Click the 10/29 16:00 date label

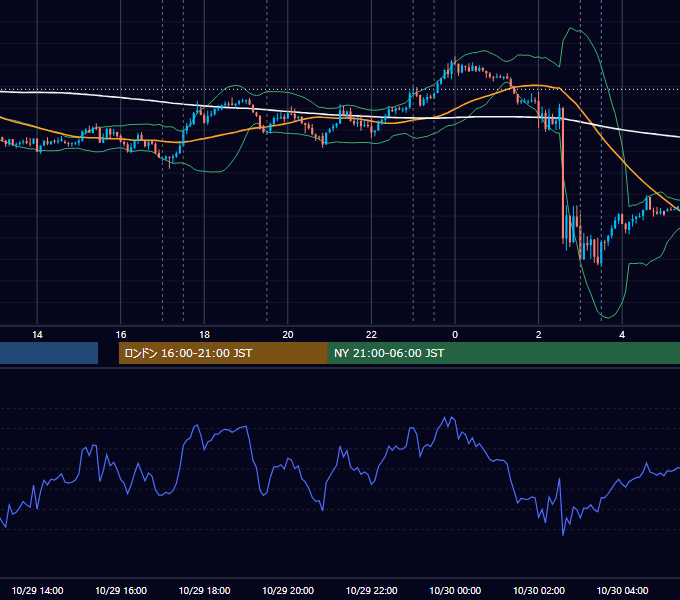pos(121,590)
